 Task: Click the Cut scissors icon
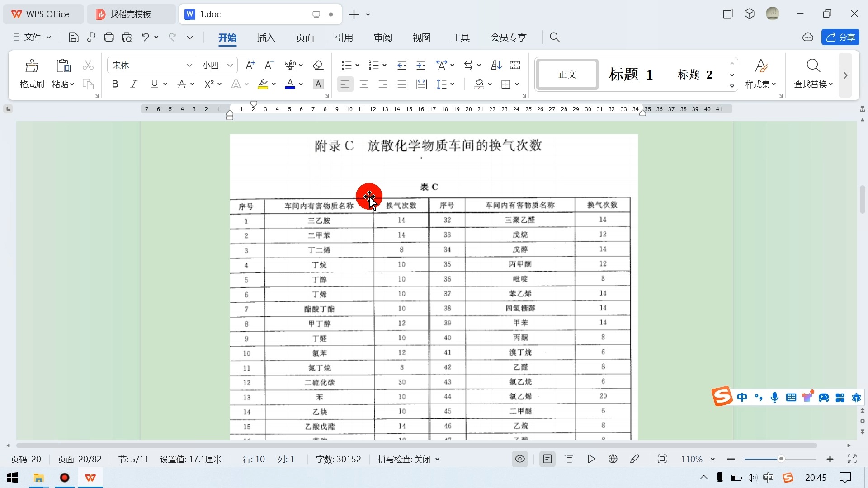(x=88, y=66)
